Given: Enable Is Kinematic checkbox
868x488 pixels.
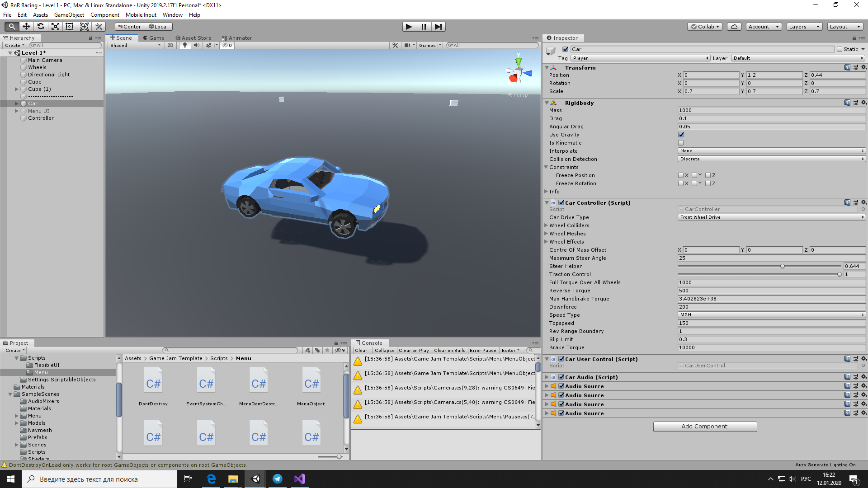Looking at the screenshot, I should pos(681,143).
